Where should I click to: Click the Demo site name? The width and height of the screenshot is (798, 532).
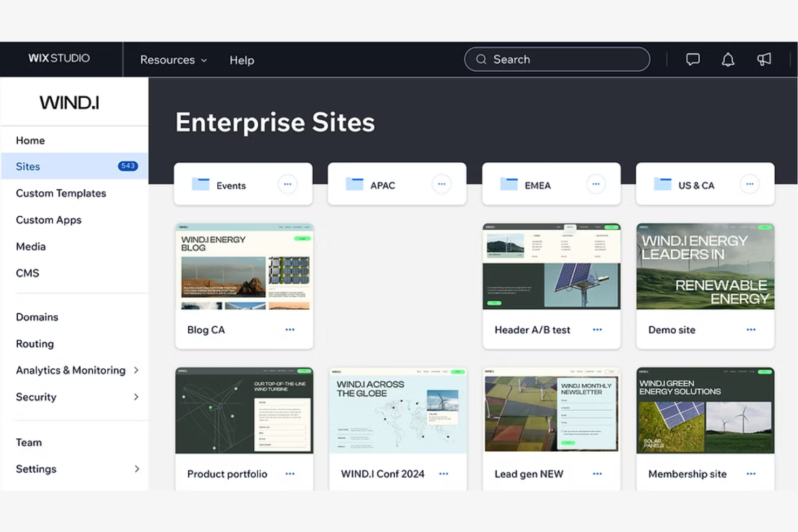(672, 330)
